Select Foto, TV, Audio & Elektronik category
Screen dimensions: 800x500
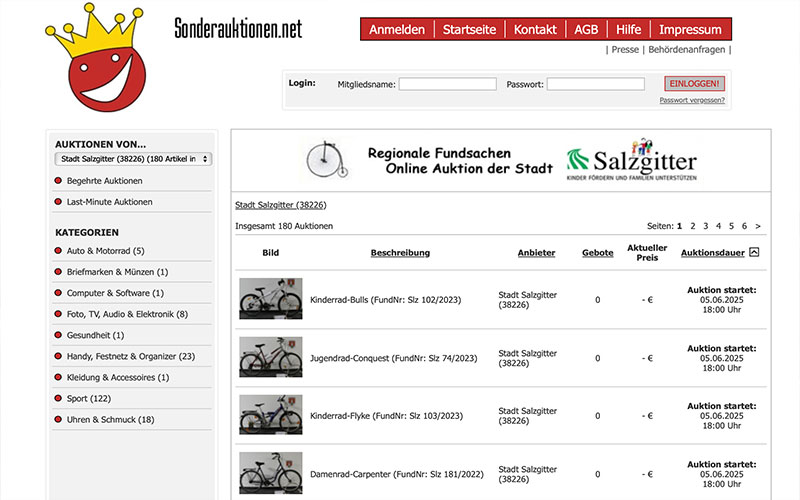tap(128, 314)
